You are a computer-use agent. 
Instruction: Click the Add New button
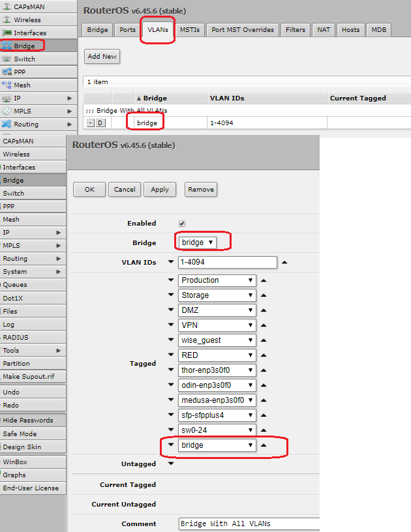[102, 56]
